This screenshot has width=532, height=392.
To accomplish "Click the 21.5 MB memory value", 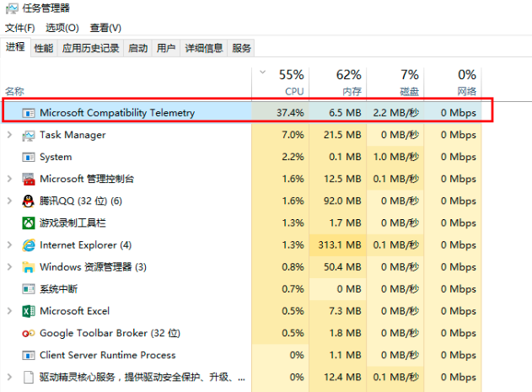I will pos(342,135).
